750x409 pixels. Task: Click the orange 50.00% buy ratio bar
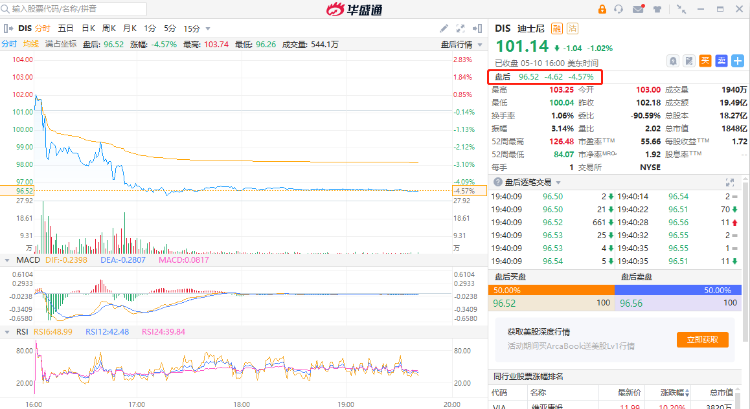(551, 290)
